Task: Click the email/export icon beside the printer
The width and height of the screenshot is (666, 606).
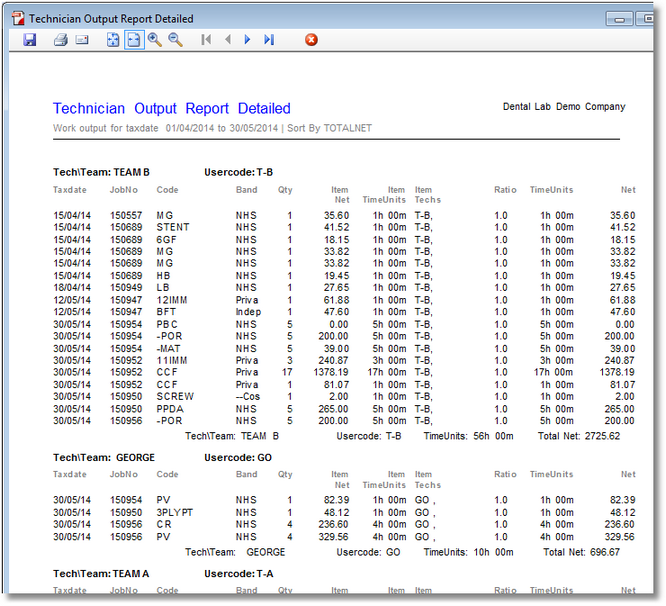Action: coord(82,40)
